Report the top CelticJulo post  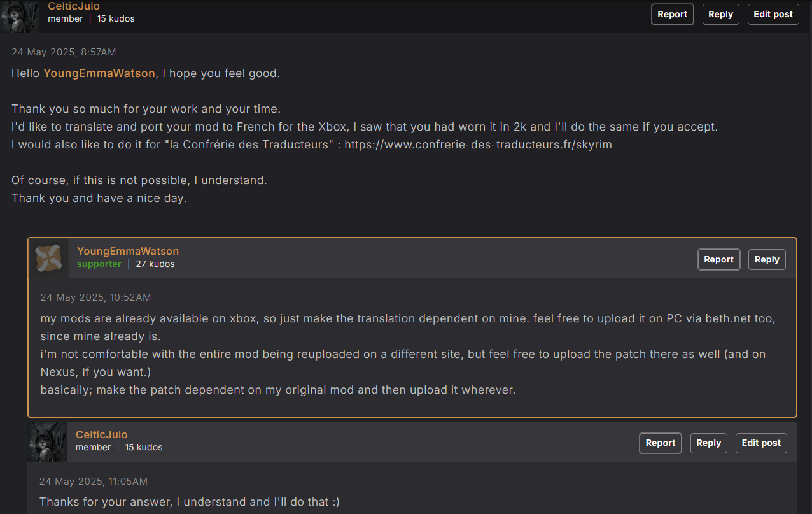(x=673, y=14)
